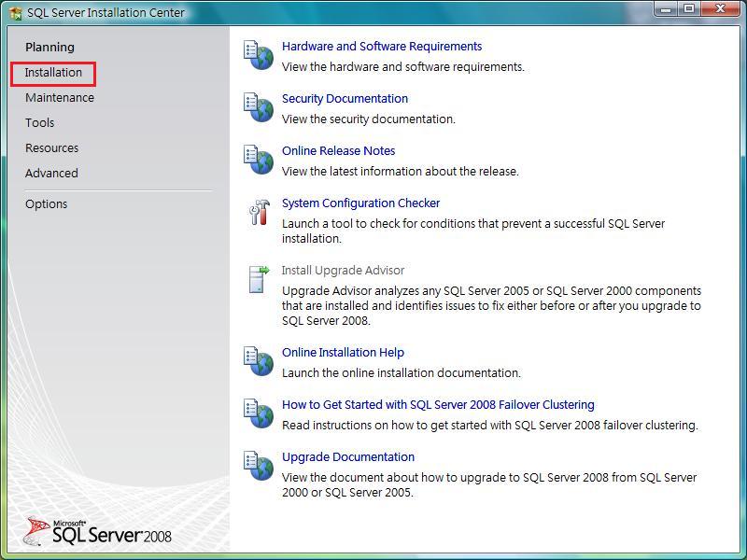Click 'View the security documentation.' text

click(368, 119)
